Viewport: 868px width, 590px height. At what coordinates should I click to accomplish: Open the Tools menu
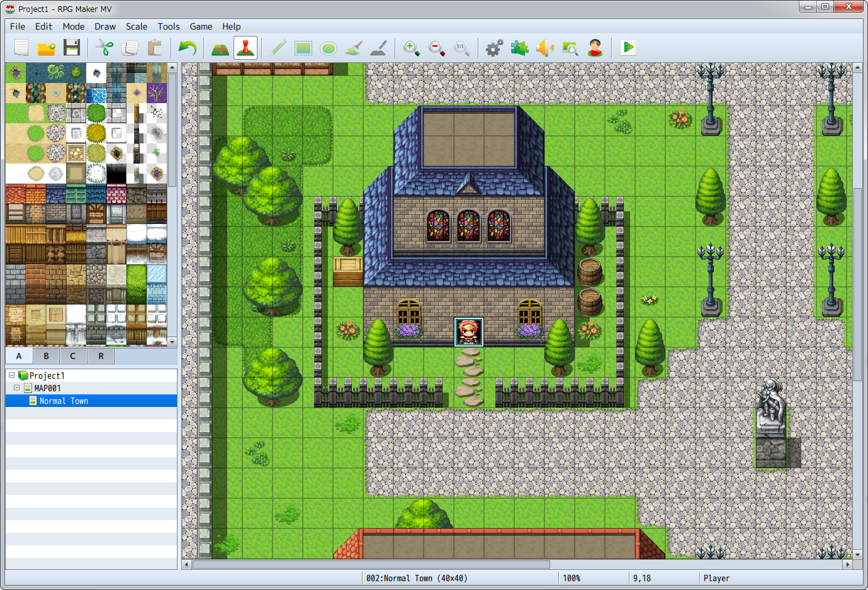169,26
